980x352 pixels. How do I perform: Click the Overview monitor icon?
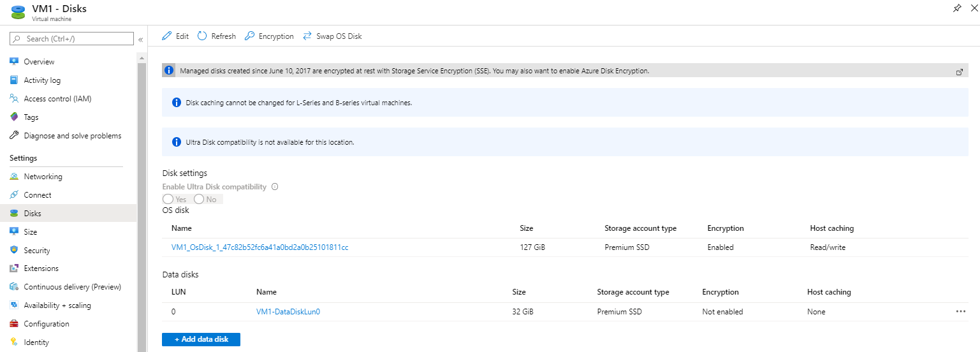point(14,62)
